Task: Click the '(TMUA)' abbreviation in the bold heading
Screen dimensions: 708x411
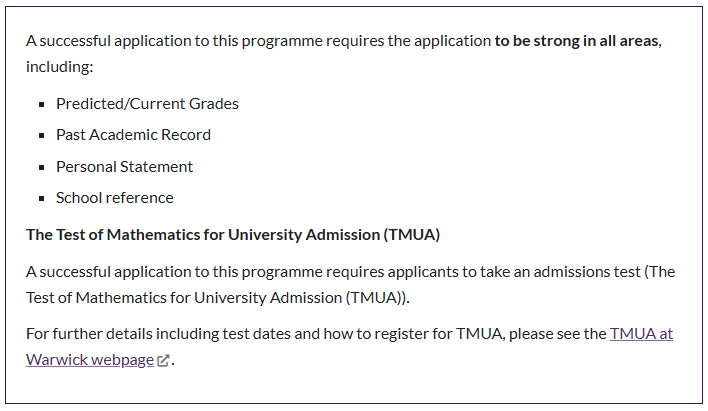Action: [412, 235]
